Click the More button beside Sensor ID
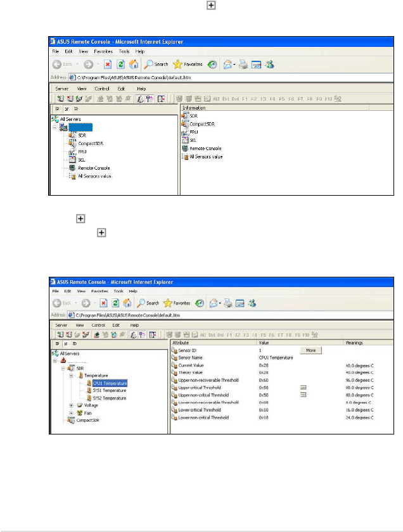 pos(310,350)
